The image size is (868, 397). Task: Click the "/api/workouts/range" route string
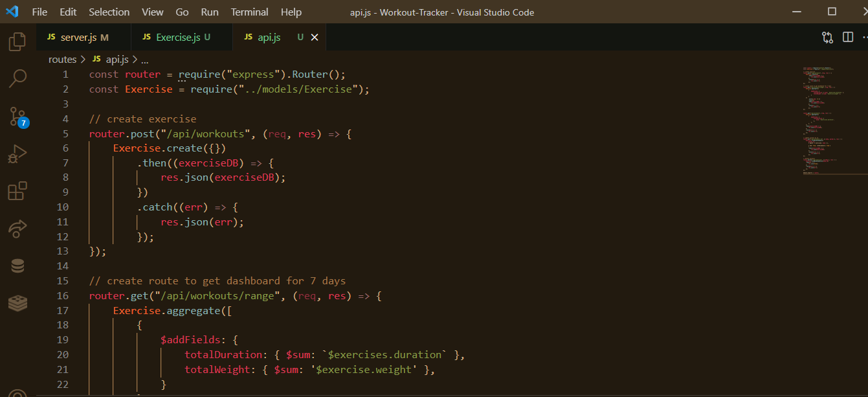point(217,296)
